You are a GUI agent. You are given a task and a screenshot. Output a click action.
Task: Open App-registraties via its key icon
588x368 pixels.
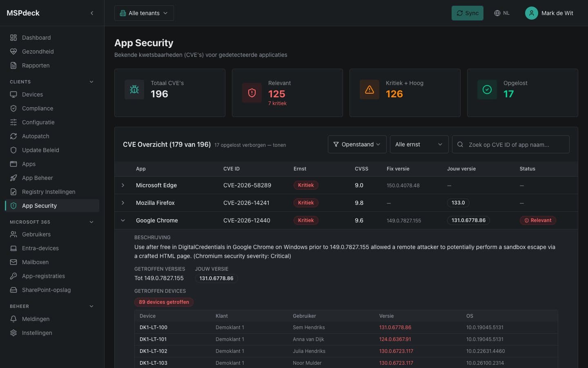pyautogui.click(x=13, y=276)
